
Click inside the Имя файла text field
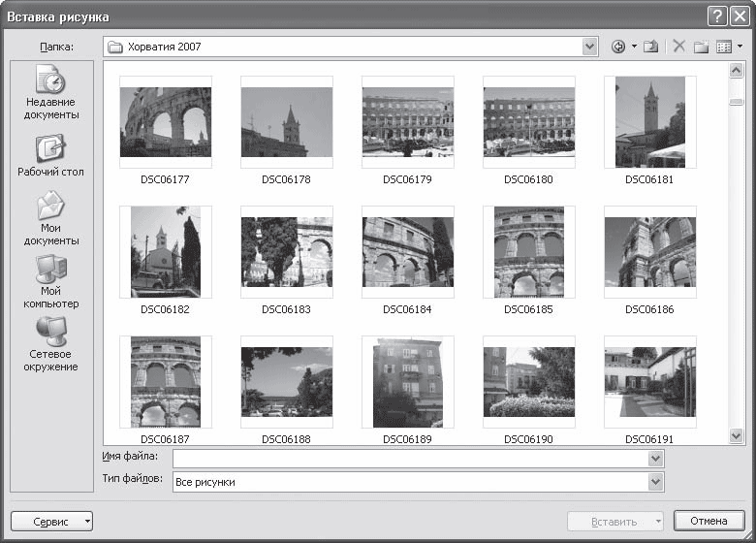pyautogui.click(x=411, y=458)
